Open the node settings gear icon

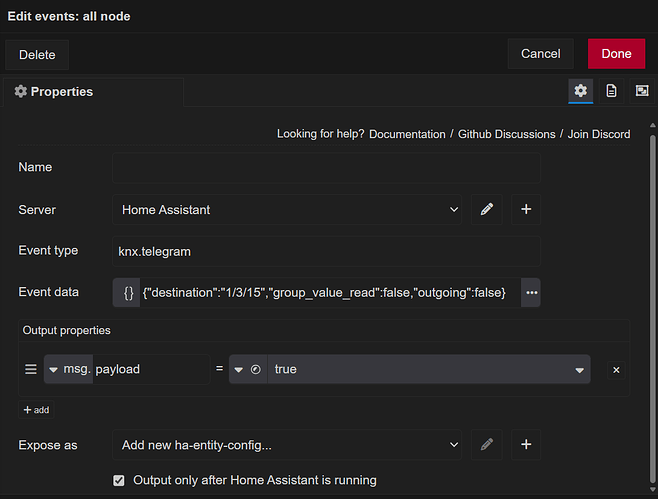point(580,91)
